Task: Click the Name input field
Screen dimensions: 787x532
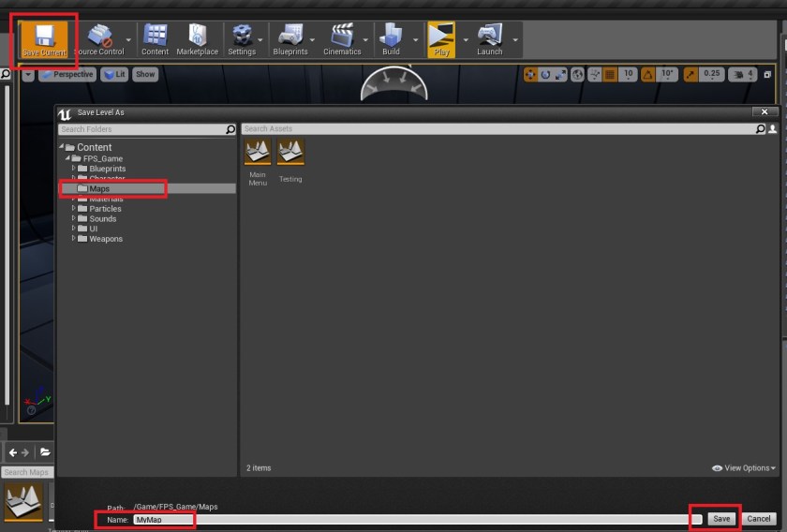Action: pos(412,519)
